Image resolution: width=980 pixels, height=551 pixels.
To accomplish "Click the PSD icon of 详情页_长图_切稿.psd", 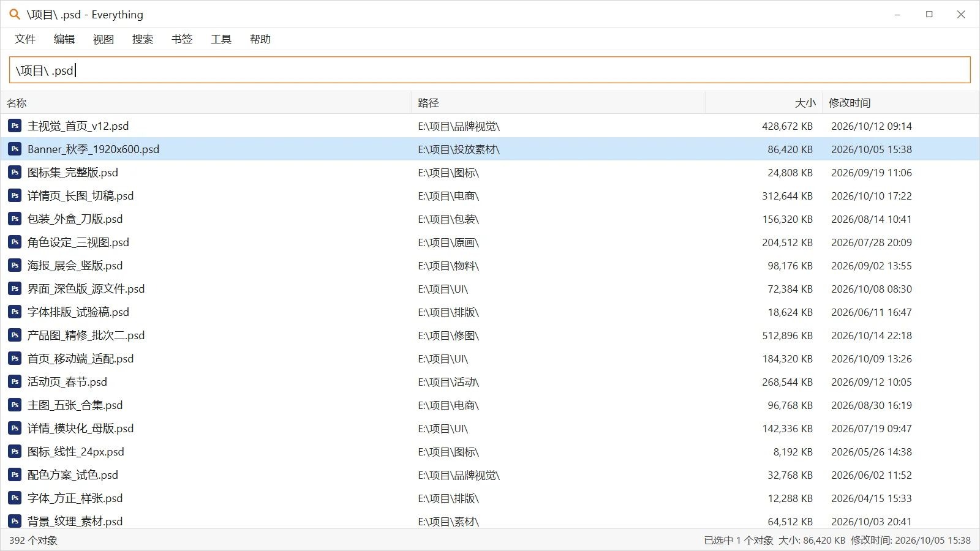I will tap(15, 196).
